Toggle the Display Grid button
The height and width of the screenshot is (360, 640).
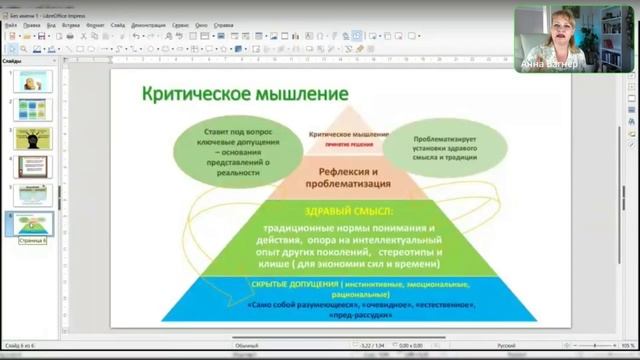193,36
